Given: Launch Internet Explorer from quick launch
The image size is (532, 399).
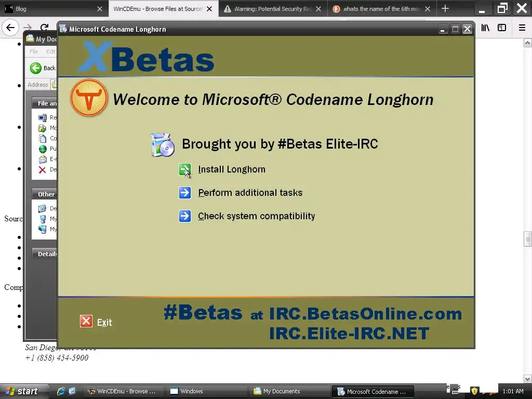Looking at the screenshot, I should [x=61, y=391].
